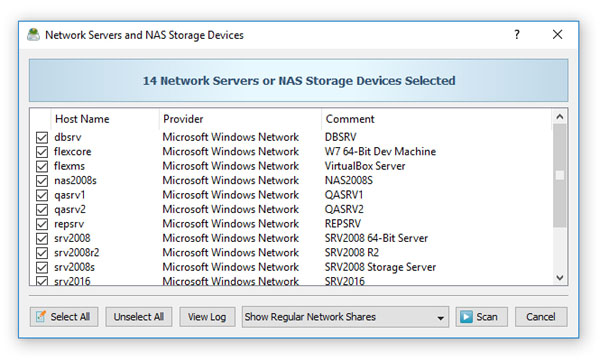The width and height of the screenshot is (600, 361).
Task: Uncheck the qasrv1 checkbox
Action: click(x=42, y=195)
